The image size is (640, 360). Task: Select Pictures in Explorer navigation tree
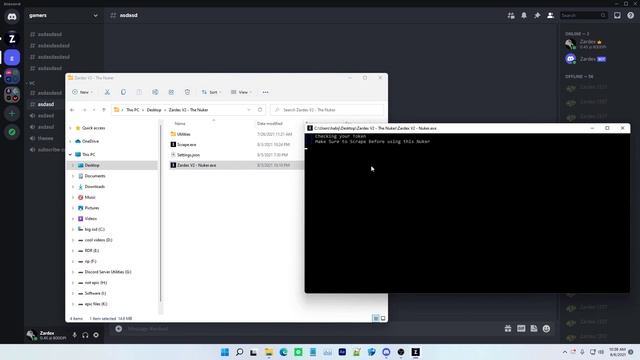tap(92, 208)
